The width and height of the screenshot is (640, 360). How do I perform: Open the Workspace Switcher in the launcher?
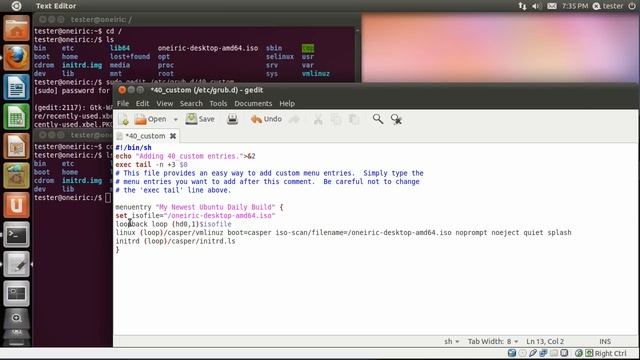point(16,293)
